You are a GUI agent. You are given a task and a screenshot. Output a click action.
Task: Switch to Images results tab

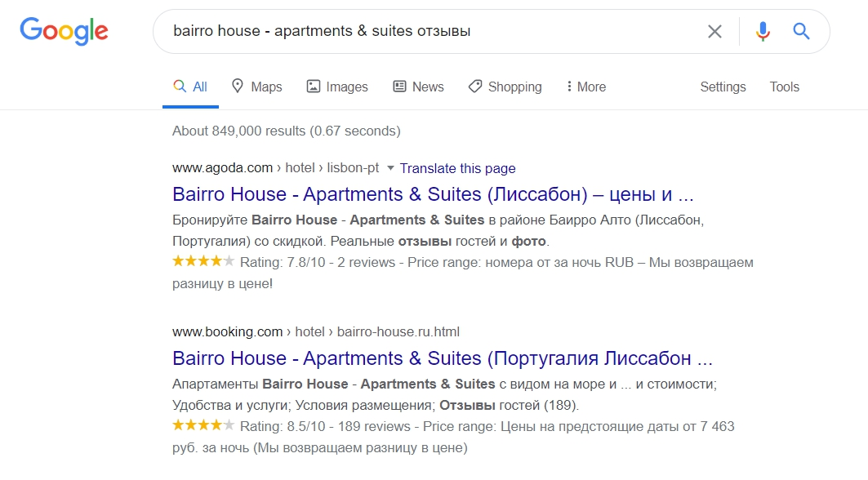pyautogui.click(x=337, y=87)
